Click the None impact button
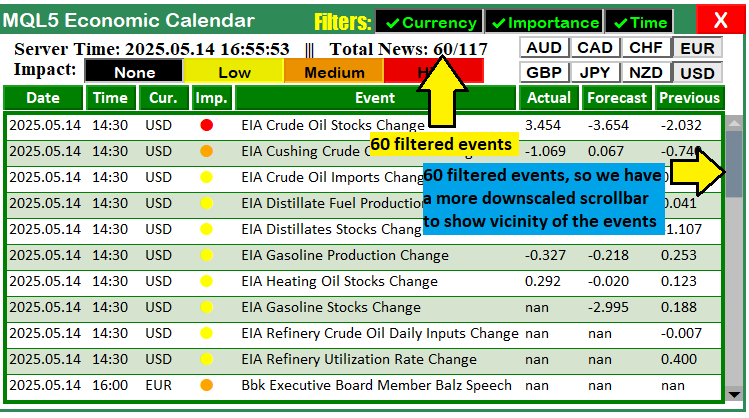Screen dimensions: 749x418 [x=134, y=72]
